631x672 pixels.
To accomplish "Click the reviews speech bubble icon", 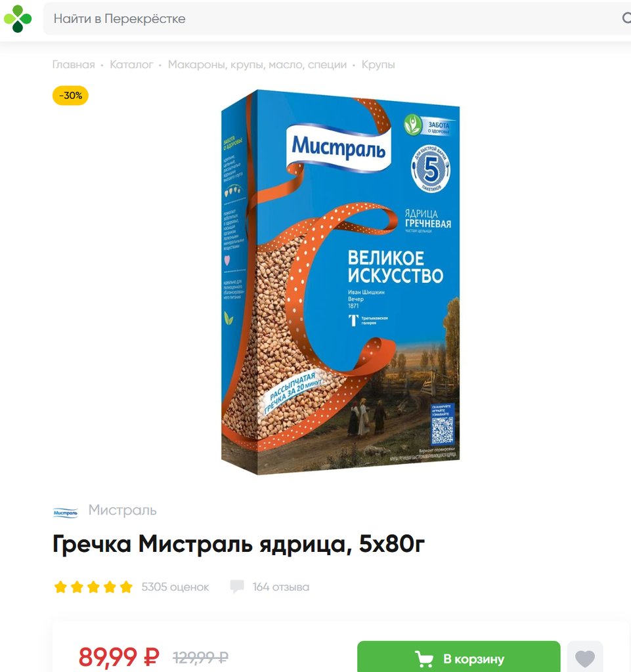I will coord(237,586).
